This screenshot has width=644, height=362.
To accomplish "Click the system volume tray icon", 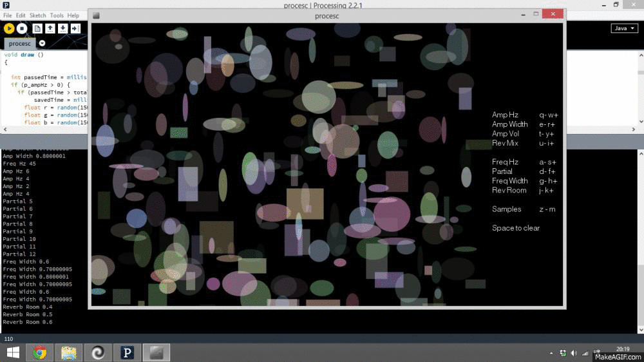I will coord(584,353).
